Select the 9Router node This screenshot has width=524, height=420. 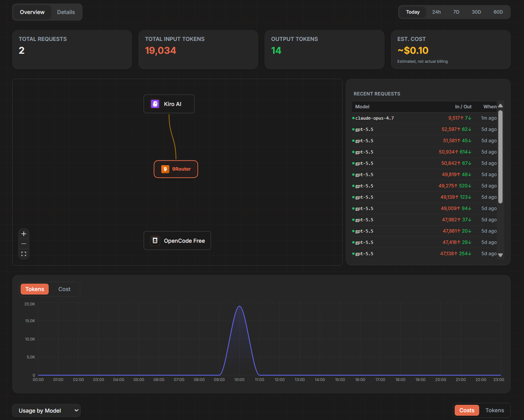click(176, 169)
